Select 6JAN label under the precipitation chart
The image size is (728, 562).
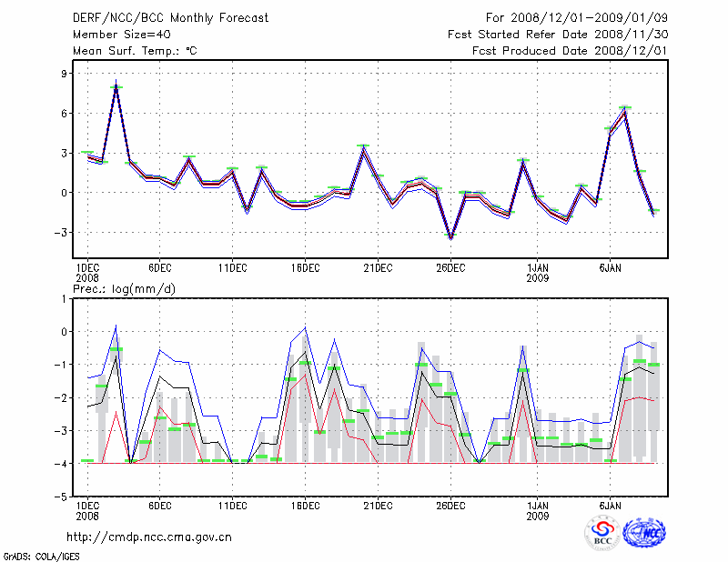[611, 505]
